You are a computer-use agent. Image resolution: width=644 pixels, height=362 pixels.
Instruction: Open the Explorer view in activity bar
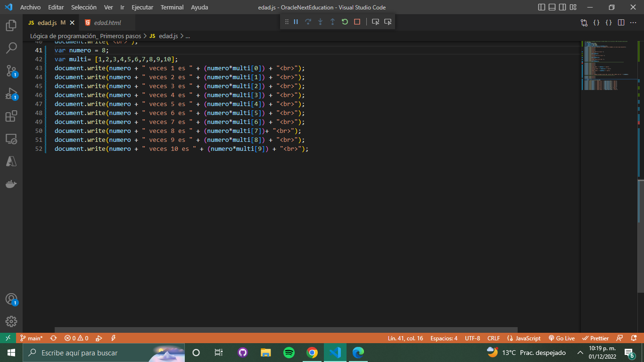click(11, 25)
